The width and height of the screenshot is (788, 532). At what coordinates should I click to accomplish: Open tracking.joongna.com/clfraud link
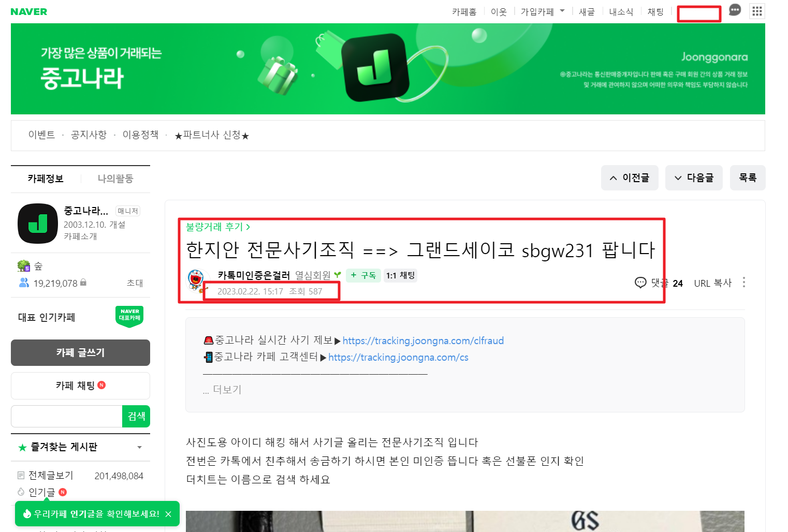(x=423, y=341)
